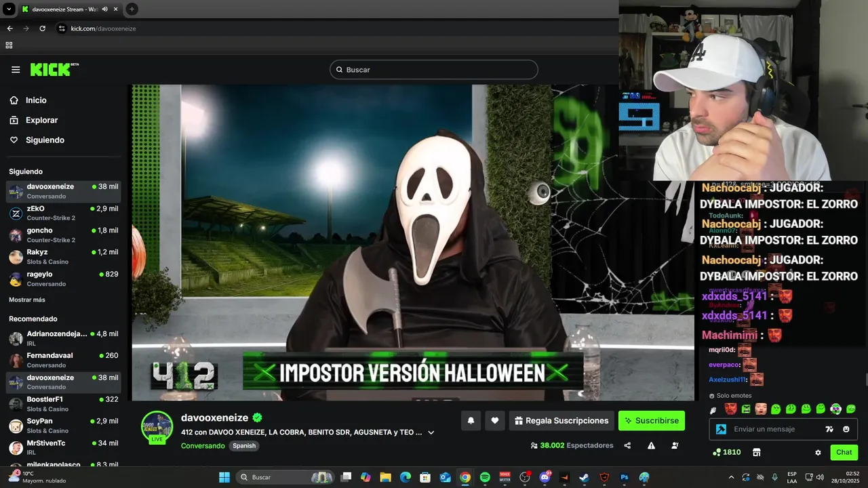Open Discord from the taskbar
This screenshot has height=488, width=868.
pos(545,477)
